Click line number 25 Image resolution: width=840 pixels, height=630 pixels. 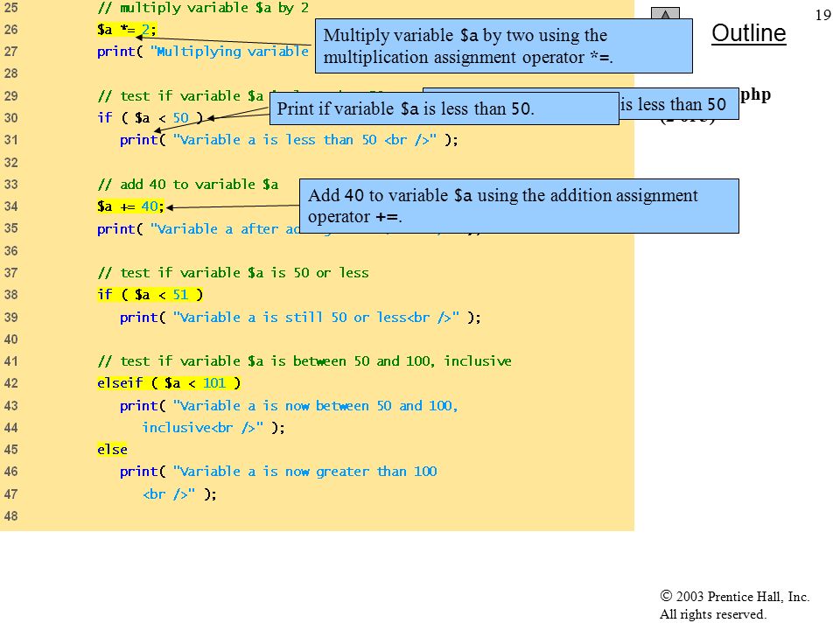pos(10,8)
